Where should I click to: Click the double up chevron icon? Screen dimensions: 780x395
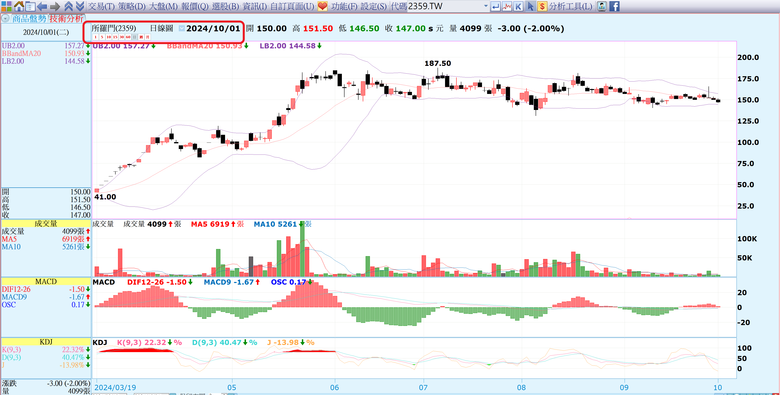[x=69, y=6]
